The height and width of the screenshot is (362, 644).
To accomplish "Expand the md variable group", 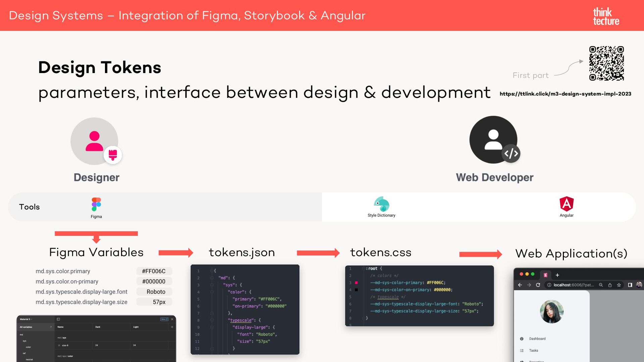I will coord(21,335).
